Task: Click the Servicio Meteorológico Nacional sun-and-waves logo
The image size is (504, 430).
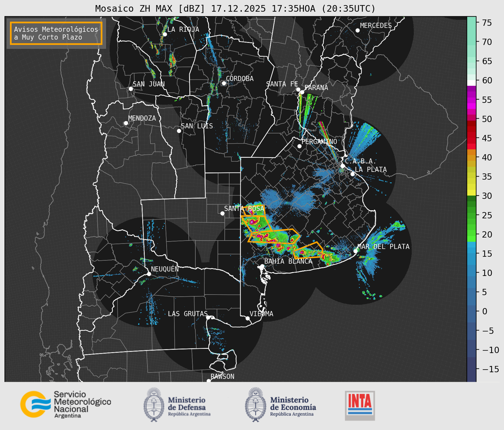Action: pyautogui.click(x=35, y=404)
